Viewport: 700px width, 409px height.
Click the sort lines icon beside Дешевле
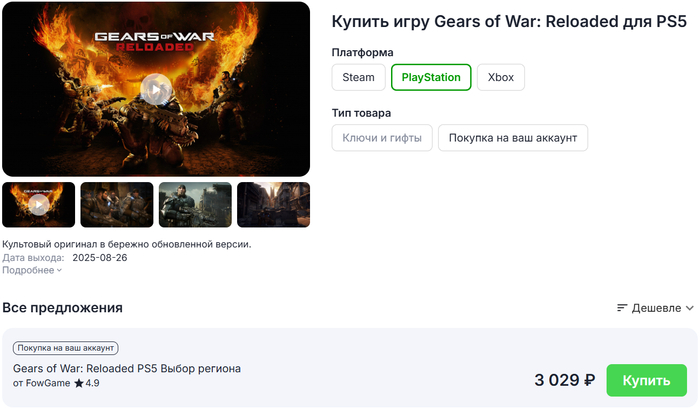click(x=622, y=308)
